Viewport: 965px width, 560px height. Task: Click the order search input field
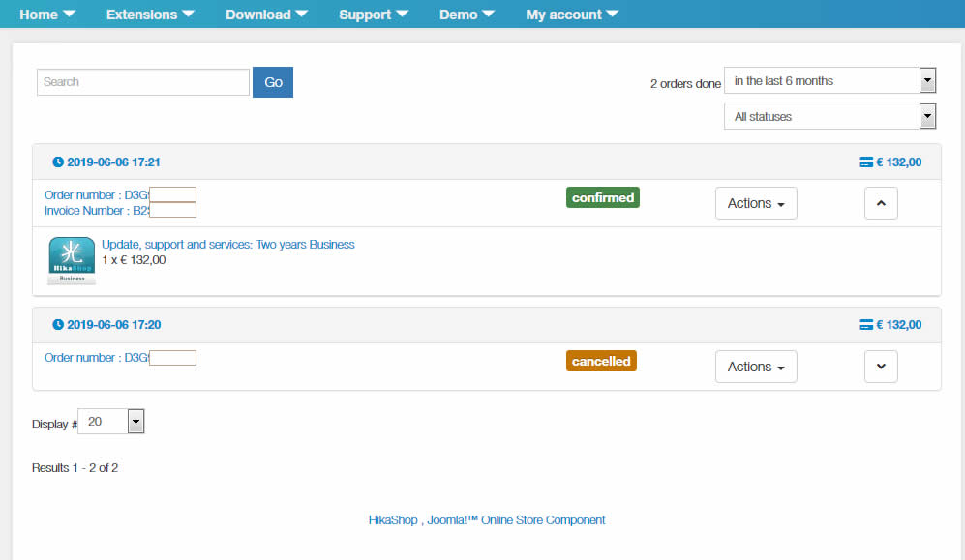click(143, 82)
